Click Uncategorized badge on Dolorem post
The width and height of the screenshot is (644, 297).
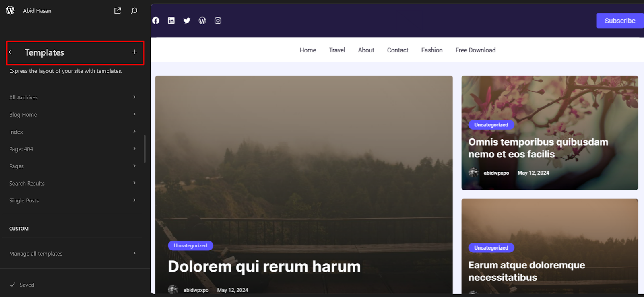click(190, 245)
